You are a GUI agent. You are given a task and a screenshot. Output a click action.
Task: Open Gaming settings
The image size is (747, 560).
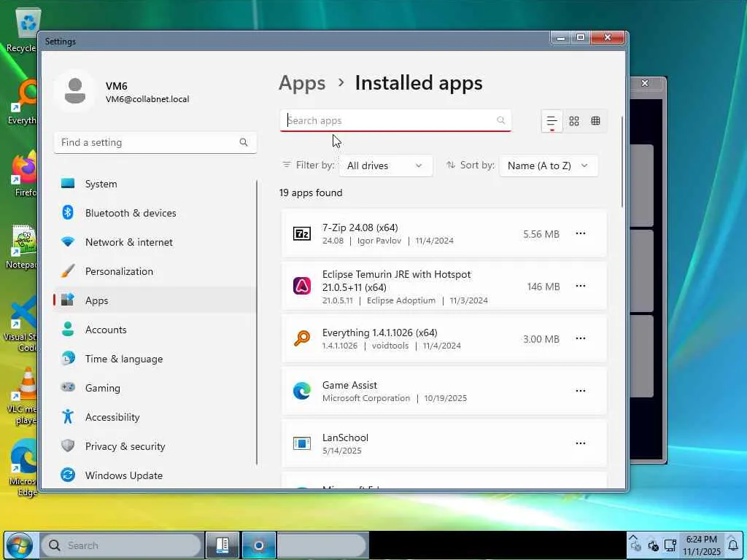pos(155,388)
